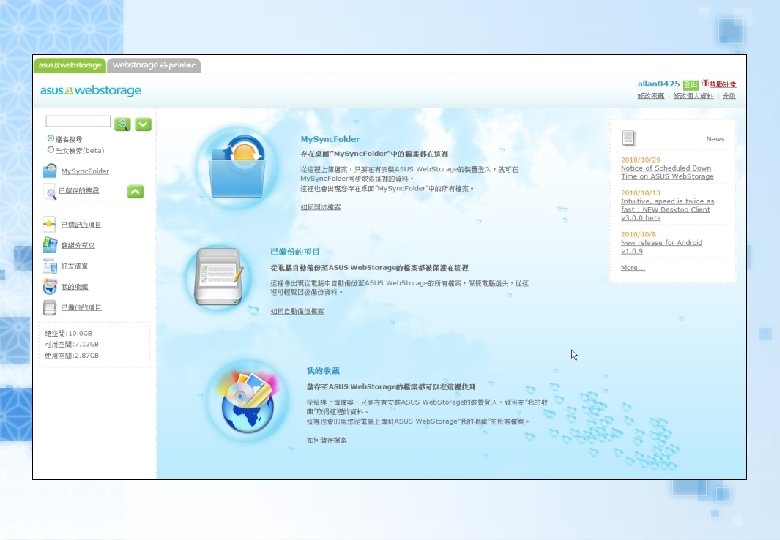
Task: Click the sidebar blue globe collection icon
Action: pyautogui.click(x=50, y=287)
